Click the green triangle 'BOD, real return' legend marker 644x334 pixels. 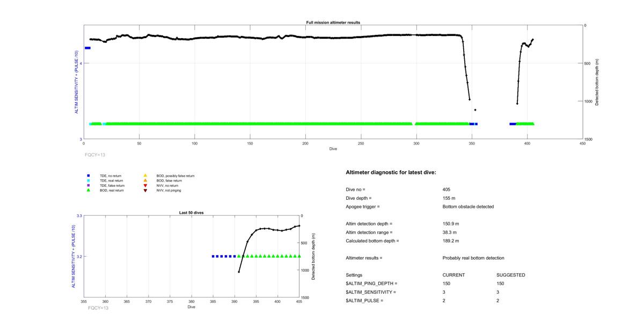tap(88, 190)
